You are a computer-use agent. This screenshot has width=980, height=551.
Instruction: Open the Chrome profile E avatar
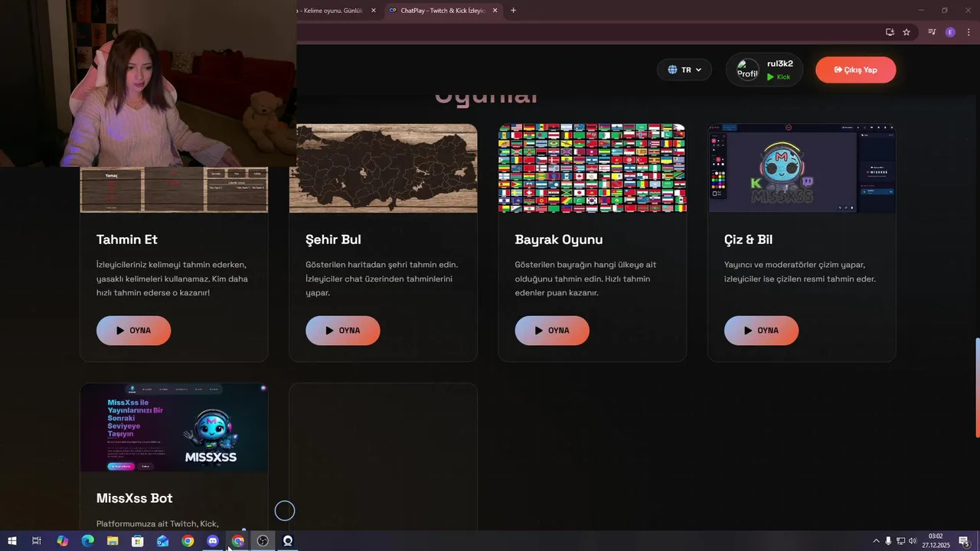tap(950, 32)
